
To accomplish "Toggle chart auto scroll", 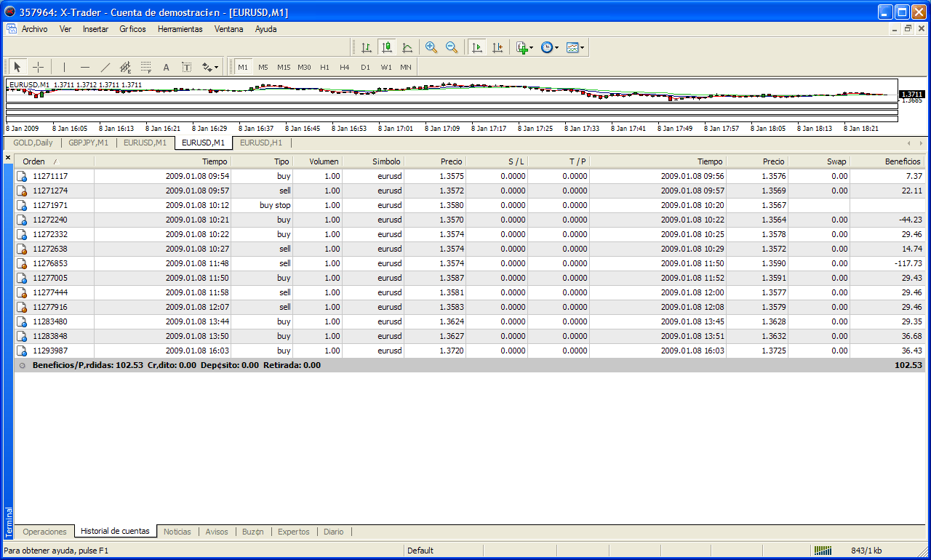I will (x=477, y=47).
